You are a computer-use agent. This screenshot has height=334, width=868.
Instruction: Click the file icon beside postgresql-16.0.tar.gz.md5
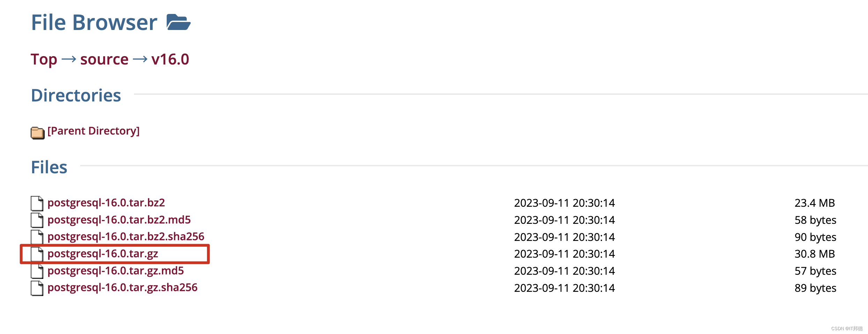coord(36,271)
